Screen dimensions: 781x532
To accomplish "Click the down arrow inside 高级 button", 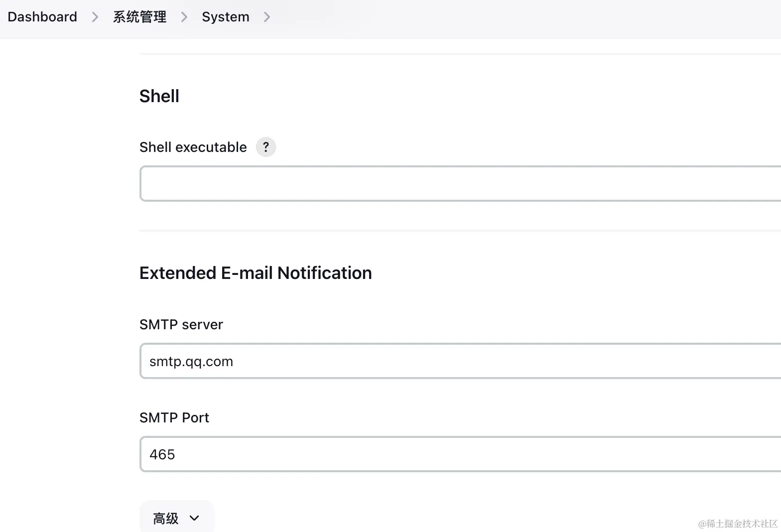I will (x=194, y=519).
